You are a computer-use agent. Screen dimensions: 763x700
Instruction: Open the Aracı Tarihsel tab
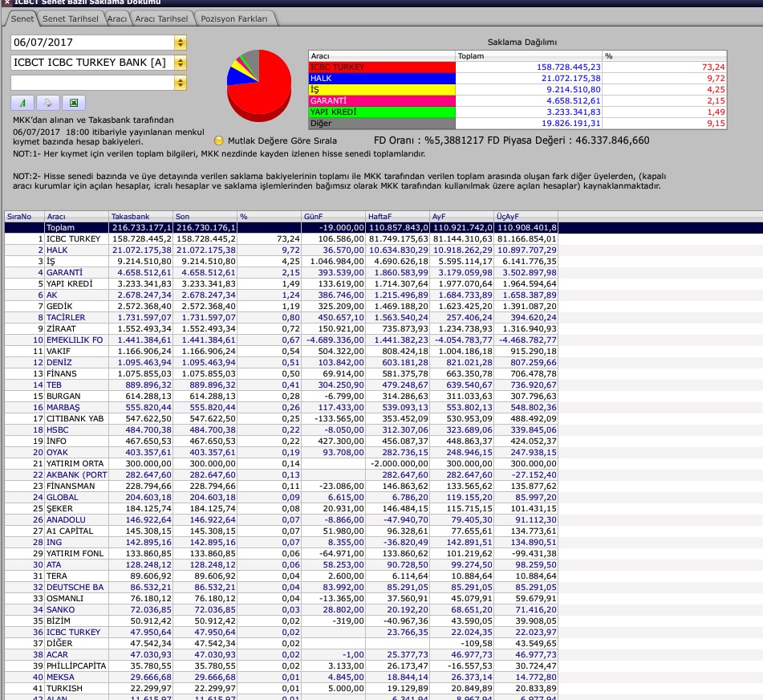[x=161, y=18]
